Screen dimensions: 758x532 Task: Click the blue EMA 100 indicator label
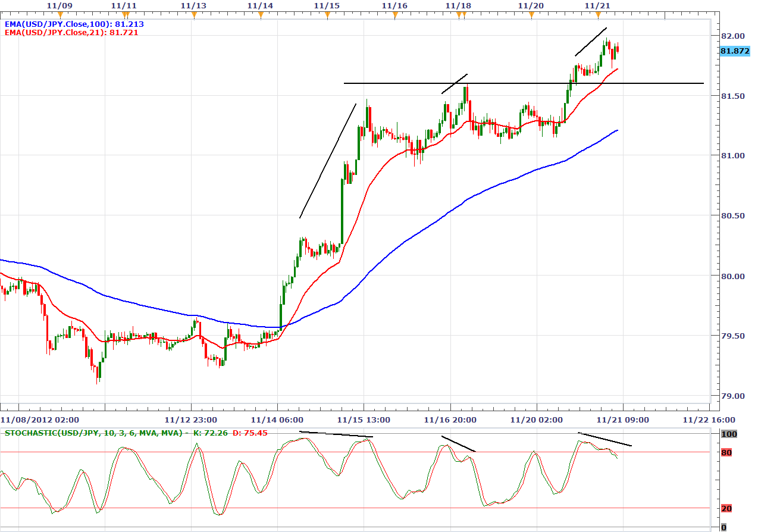pyautogui.click(x=74, y=24)
